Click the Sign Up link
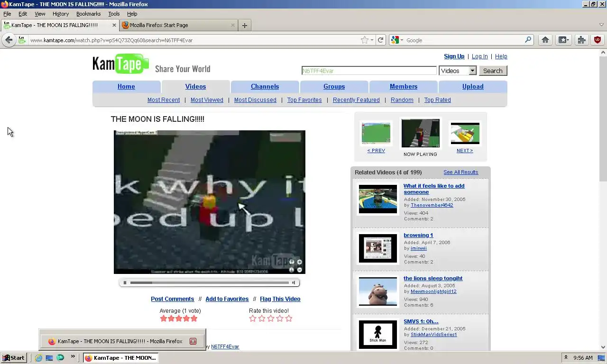Screen dimensions: 607x364 [454, 56]
